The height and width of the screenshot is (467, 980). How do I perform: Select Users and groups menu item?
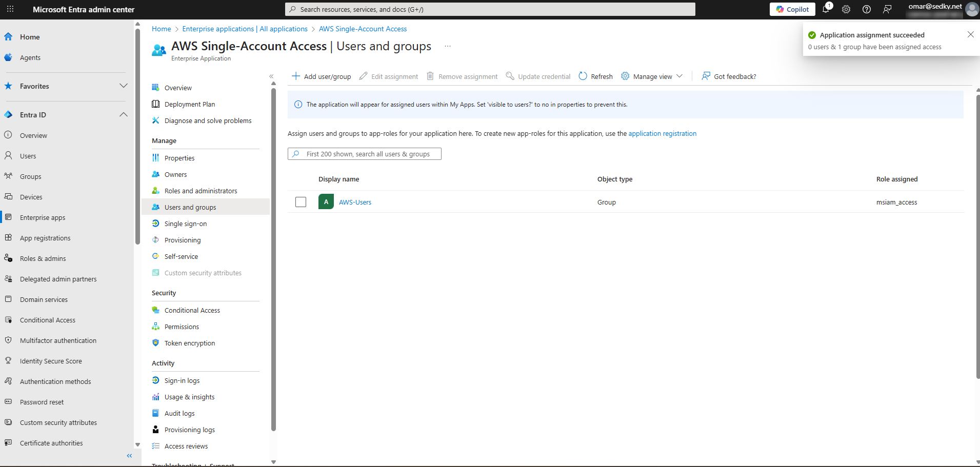pyautogui.click(x=205, y=207)
